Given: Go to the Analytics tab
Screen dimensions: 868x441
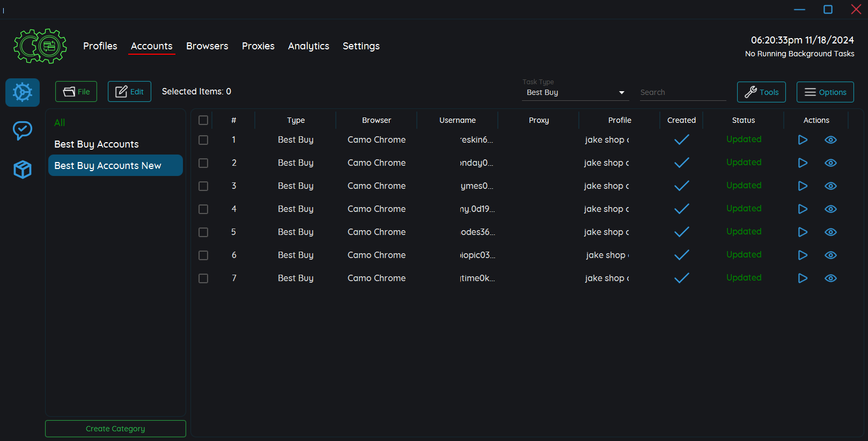Looking at the screenshot, I should pyautogui.click(x=308, y=46).
